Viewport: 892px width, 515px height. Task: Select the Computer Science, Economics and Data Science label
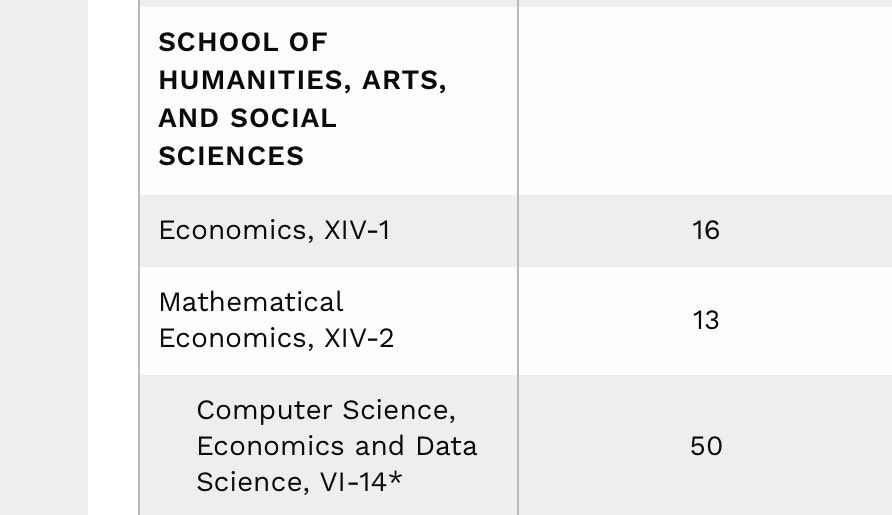click(336, 445)
